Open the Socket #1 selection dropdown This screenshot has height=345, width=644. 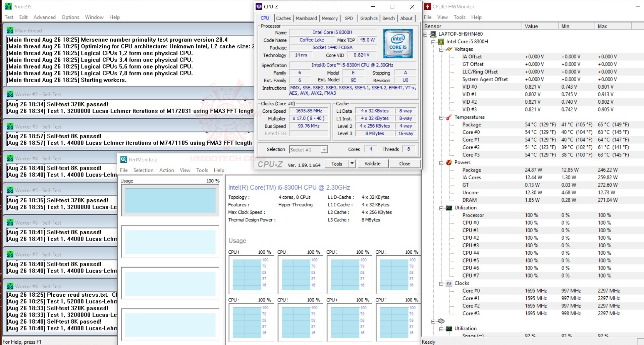pyautogui.click(x=324, y=149)
